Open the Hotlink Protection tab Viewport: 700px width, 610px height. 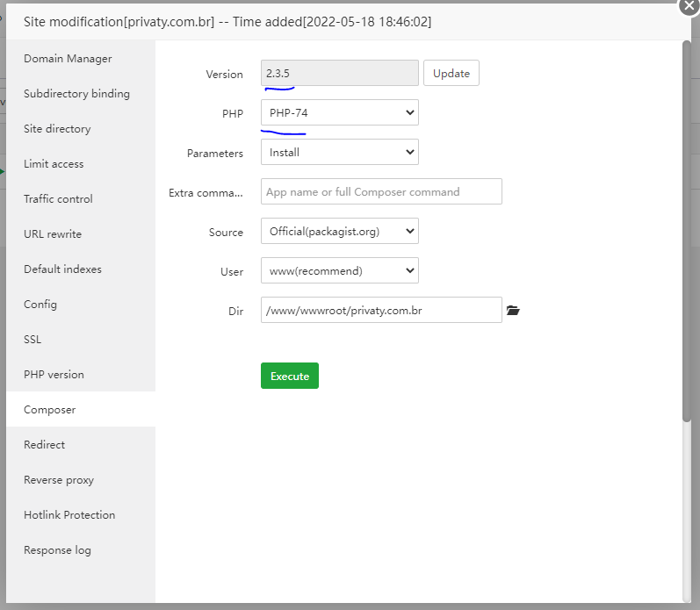(69, 515)
